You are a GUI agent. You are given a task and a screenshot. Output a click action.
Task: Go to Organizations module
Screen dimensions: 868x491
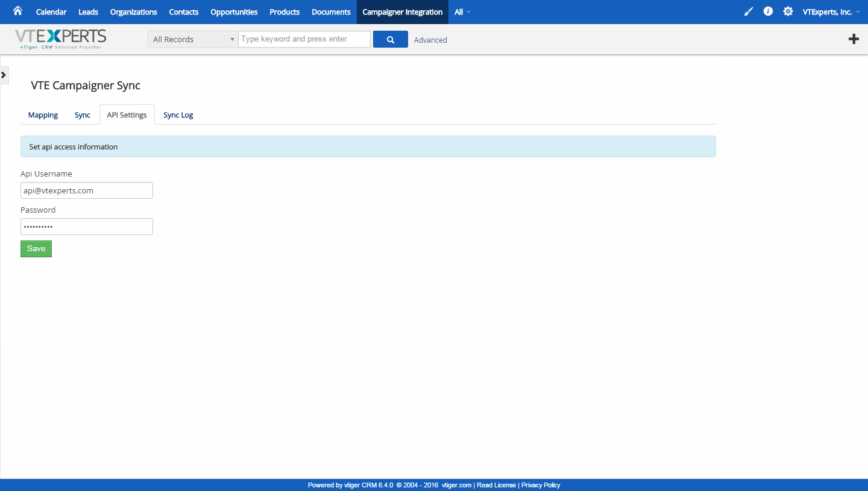[134, 12]
